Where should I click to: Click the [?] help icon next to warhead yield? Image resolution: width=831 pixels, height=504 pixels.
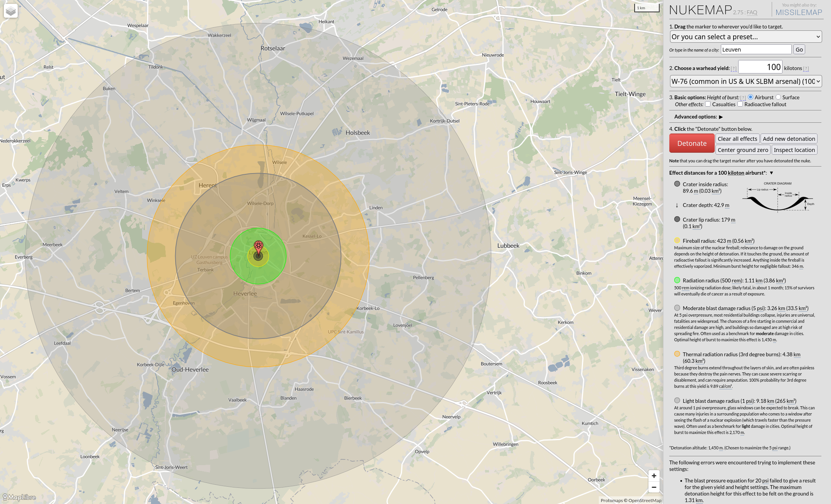pyautogui.click(x=734, y=68)
